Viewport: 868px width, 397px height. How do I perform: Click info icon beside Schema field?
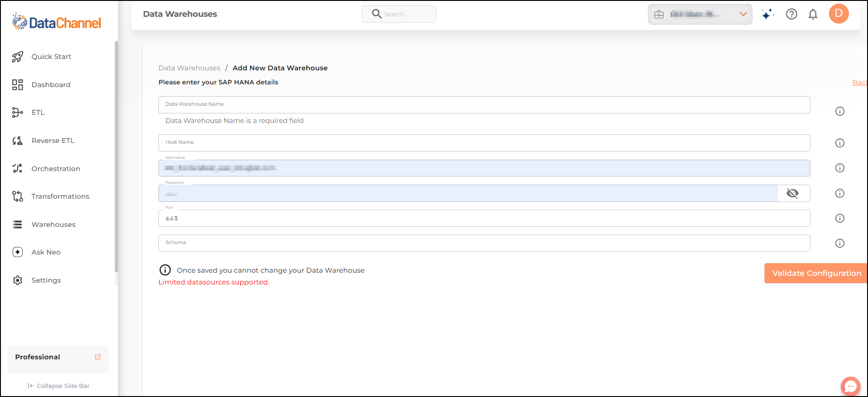click(839, 243)
